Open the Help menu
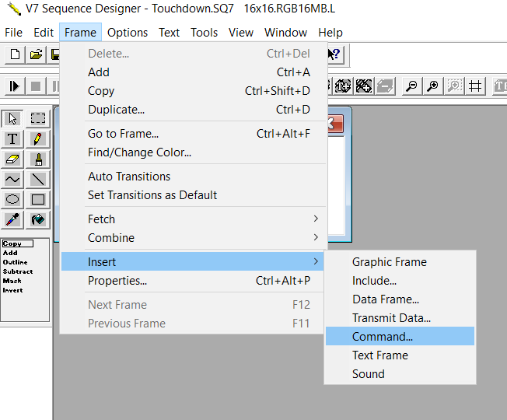 tap(330, 33)
